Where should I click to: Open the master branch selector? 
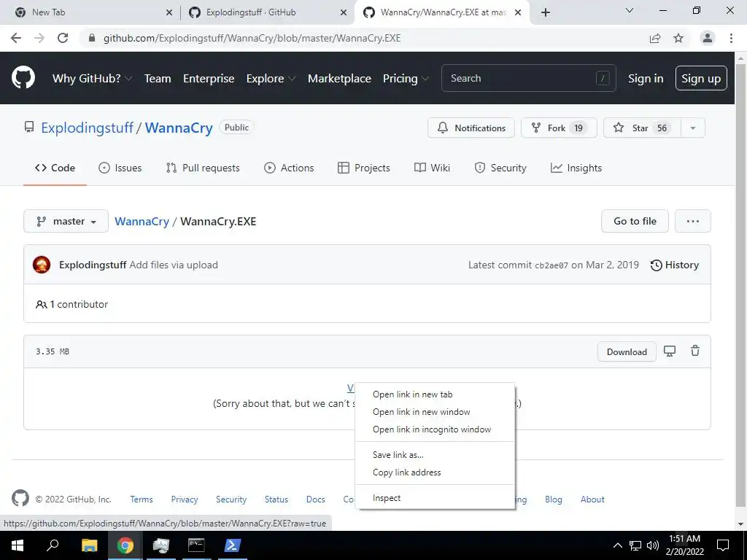point(66,221)
